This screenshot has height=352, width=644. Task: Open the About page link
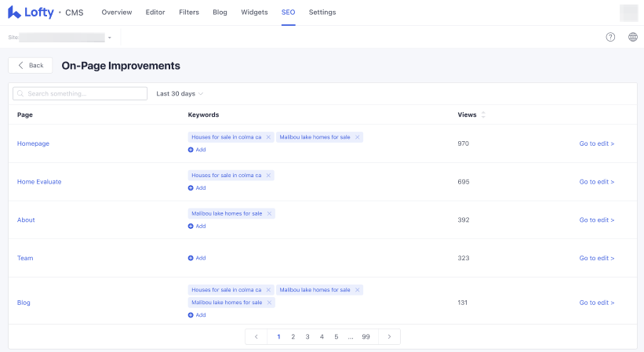tap(26, 220)
